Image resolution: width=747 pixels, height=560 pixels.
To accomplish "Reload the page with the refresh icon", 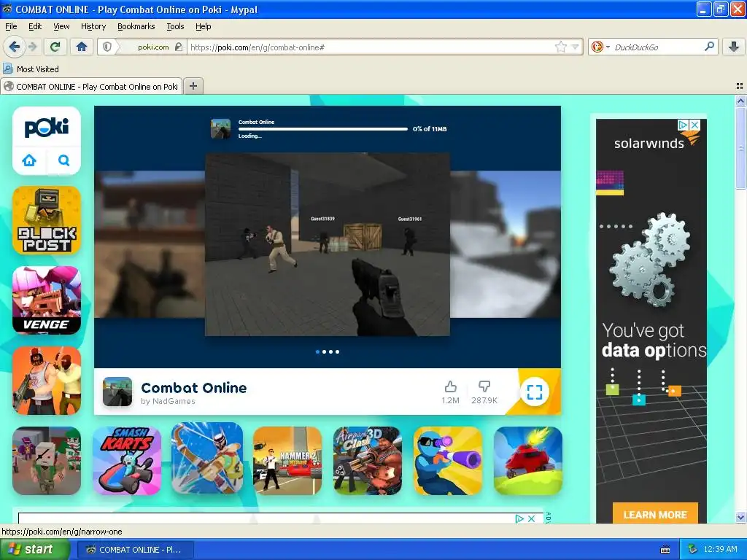I will tap(55, 47).
